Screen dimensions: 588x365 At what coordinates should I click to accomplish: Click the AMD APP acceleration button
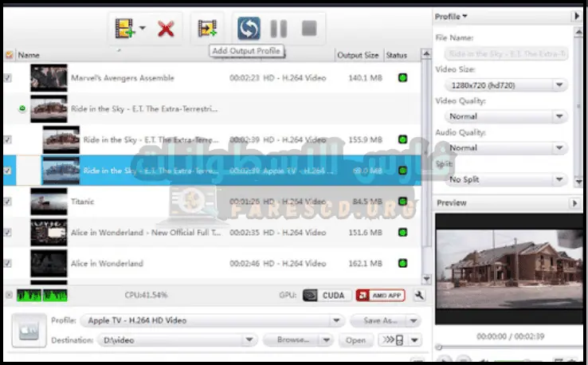pyautogui.click(x=380, y=296)
